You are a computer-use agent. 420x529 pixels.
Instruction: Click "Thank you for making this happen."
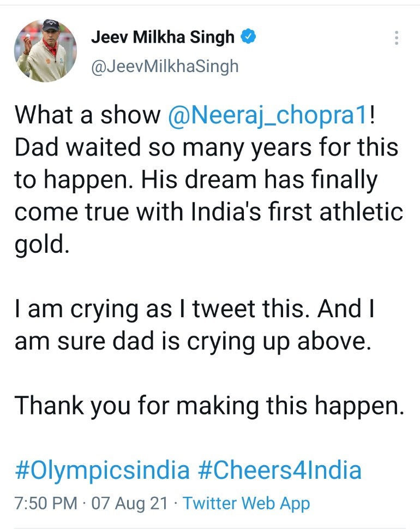[209, 406]
